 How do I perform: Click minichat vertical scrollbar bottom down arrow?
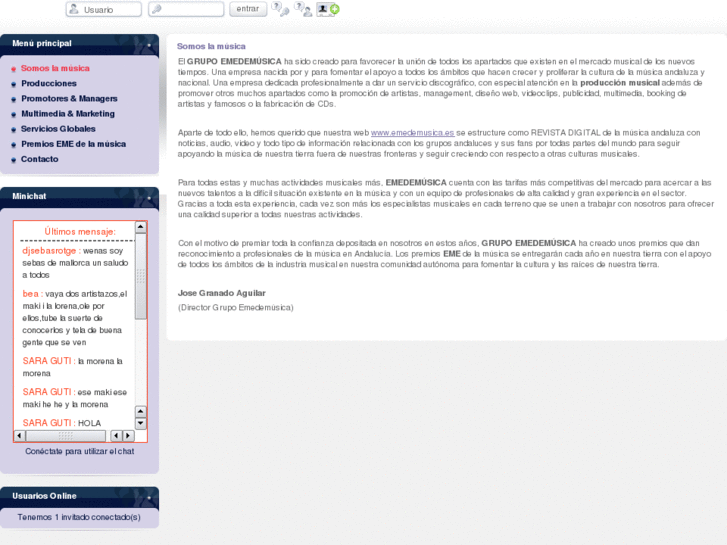click(141, 423)
